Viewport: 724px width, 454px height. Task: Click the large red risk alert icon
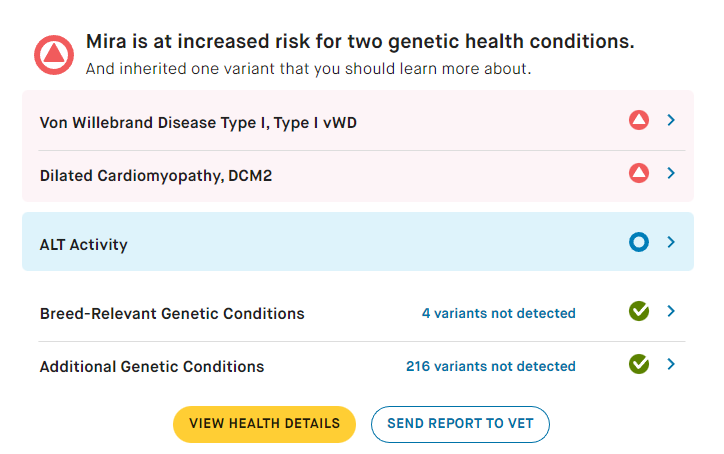54,55
